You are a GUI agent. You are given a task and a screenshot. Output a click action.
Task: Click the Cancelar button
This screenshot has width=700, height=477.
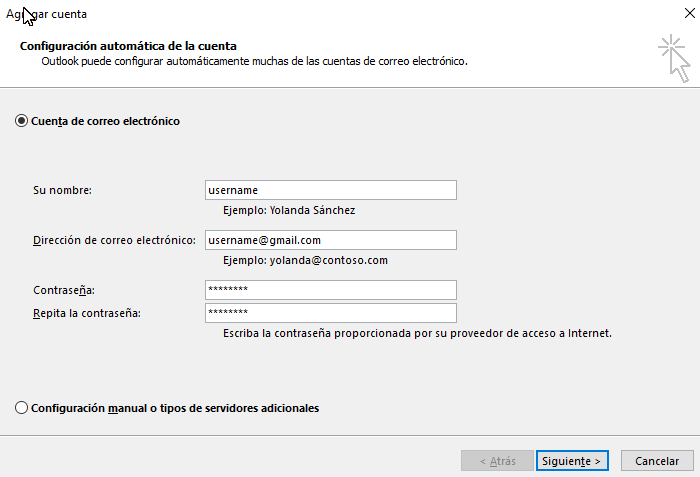(657, 460)
